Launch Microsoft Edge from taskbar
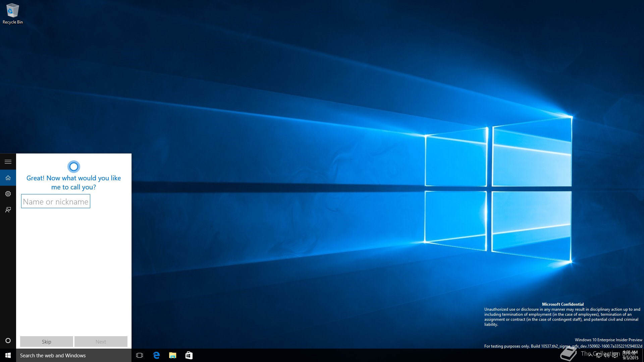This screenshot has height=362, width=644. tap(156, 355)
